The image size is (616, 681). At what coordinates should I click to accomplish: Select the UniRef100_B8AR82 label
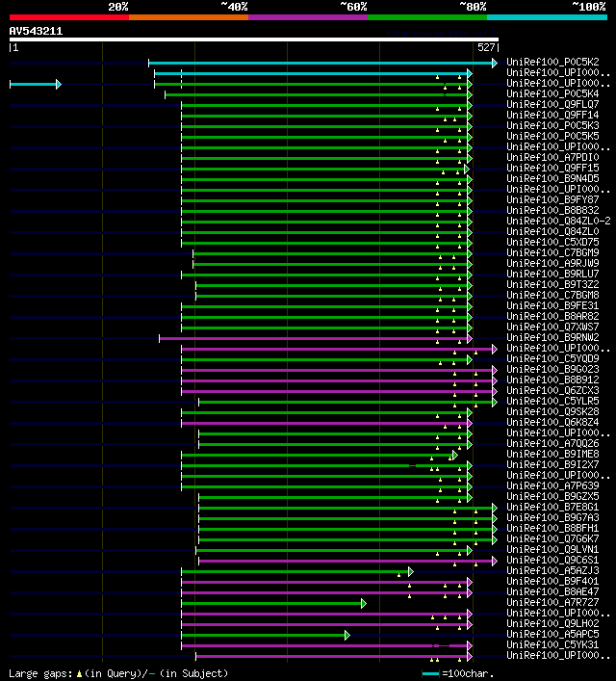(x=552, y=316)
